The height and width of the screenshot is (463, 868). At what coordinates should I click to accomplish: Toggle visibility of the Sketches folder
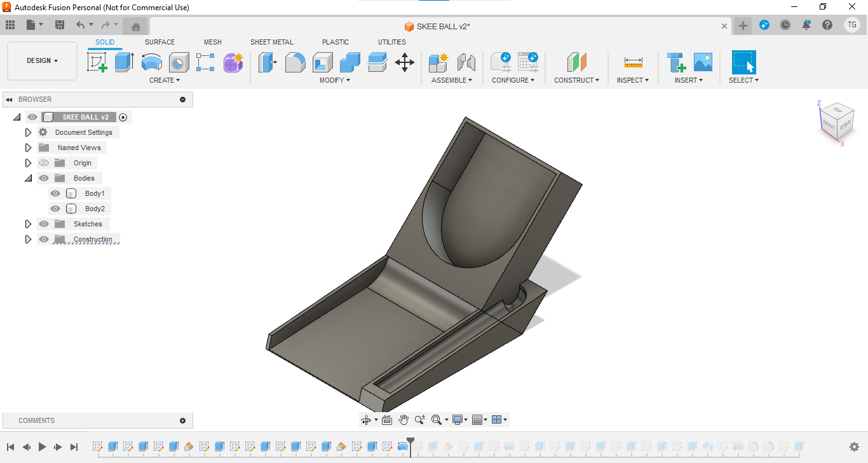tap(44, 224)
